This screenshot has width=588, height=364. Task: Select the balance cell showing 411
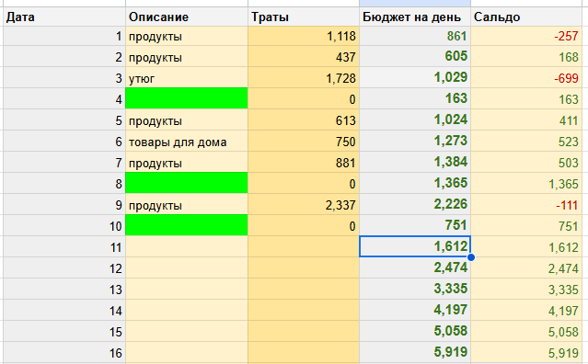[526, 120]
